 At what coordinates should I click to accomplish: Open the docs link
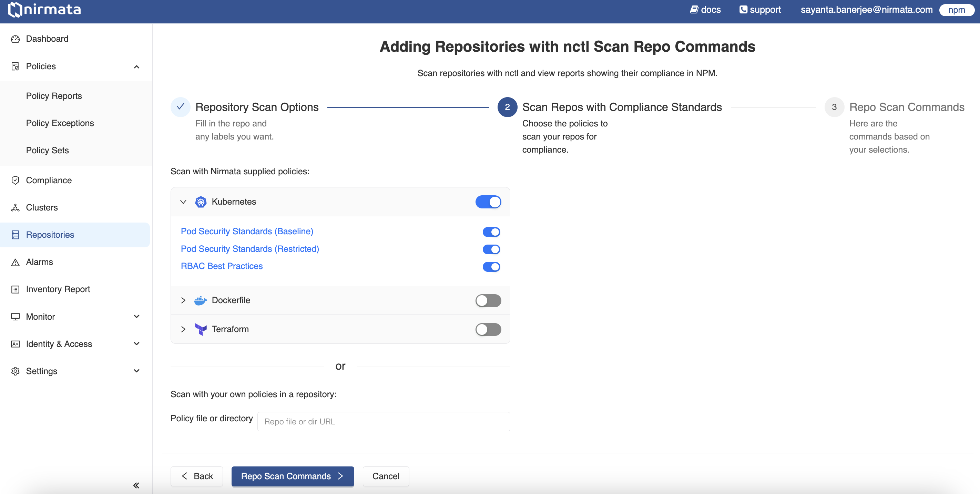706,10
